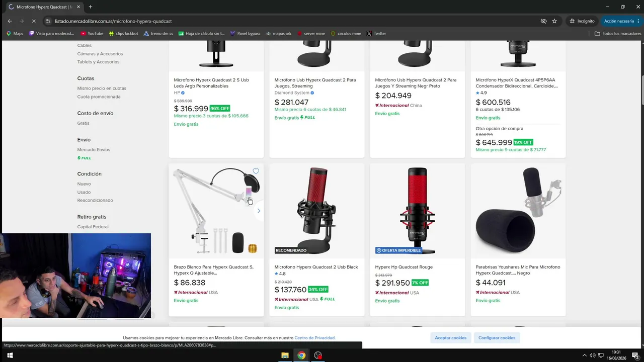Close the Microfono Hyperx Quadcast tab
The image size is (644, 362).
pyautogui.click(x=78, y=7)
